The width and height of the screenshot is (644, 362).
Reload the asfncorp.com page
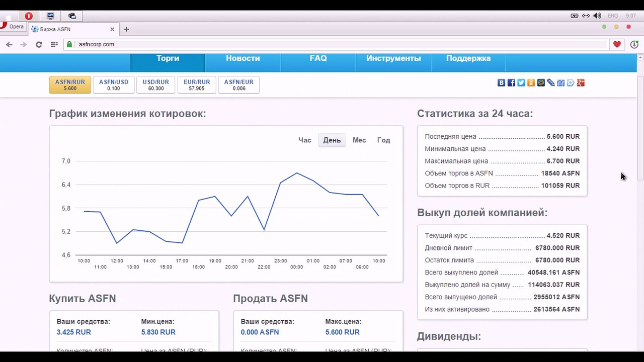click(39, 44)
